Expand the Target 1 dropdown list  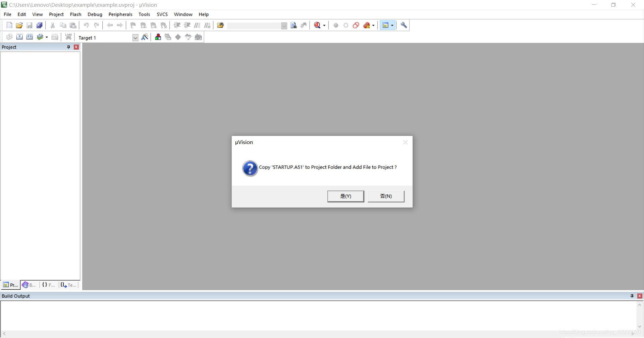tap(135, 38)
